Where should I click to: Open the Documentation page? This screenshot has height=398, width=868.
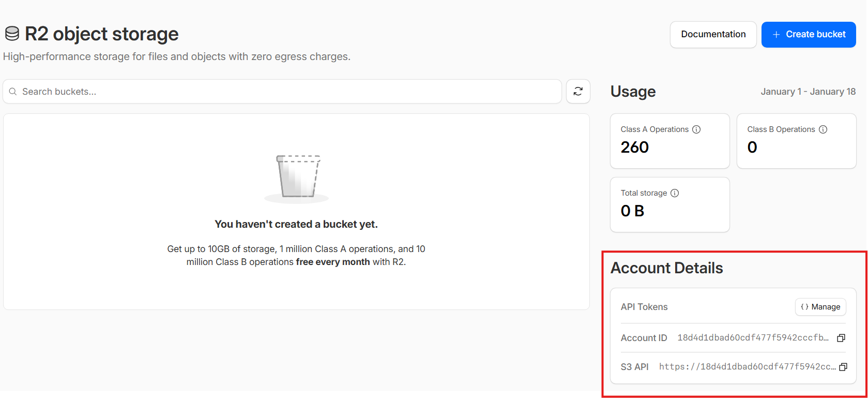coord(713,35)
